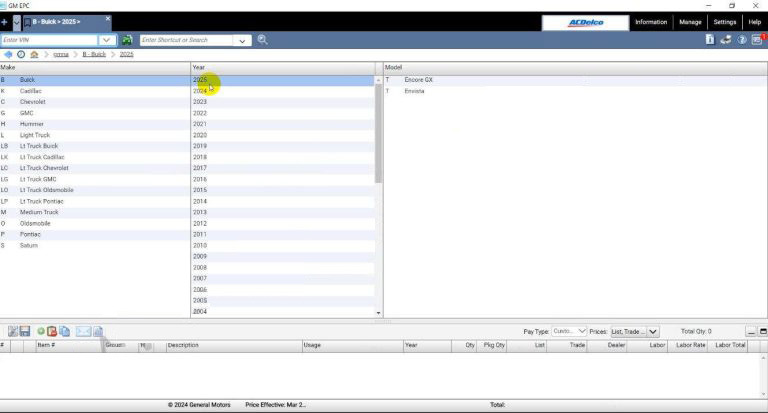Open the gmna breadcrumb link
The height and width of the screenshot is (413, 768).
pyautogui.click(x=61, y=54)
